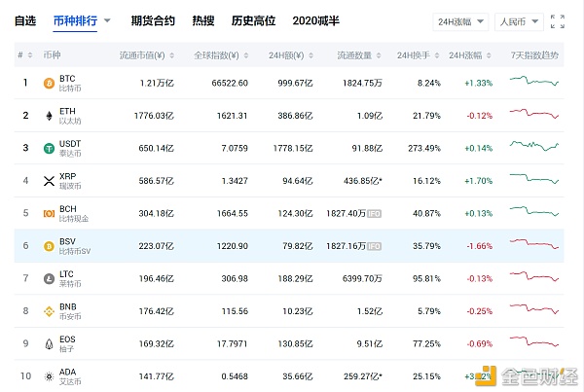Image resolution: width=584 pixels, height=392 pixels.
Task: Click the 7天指数趋势 column header
Action: point(534,55)
